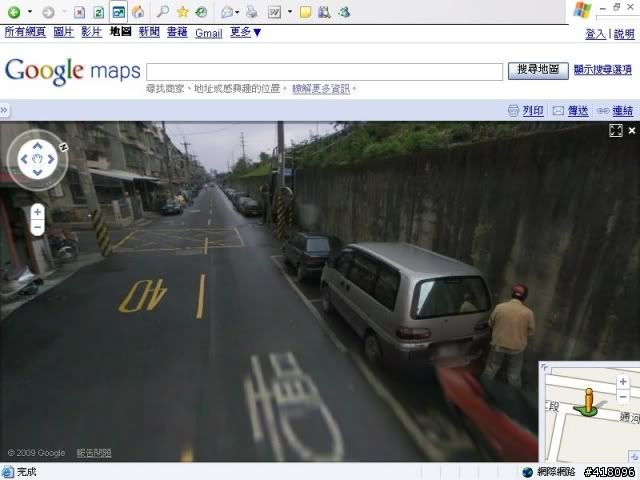Rotate Street View up with compass arrow
Image resolution: width=640 pixels, height=480 pixels.
pos(38,146)
